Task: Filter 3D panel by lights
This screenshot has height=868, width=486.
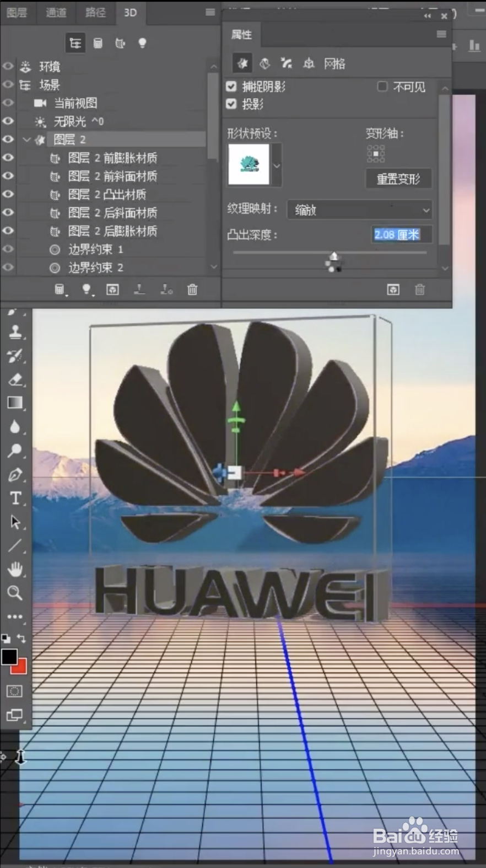Action: click(142, 43)
